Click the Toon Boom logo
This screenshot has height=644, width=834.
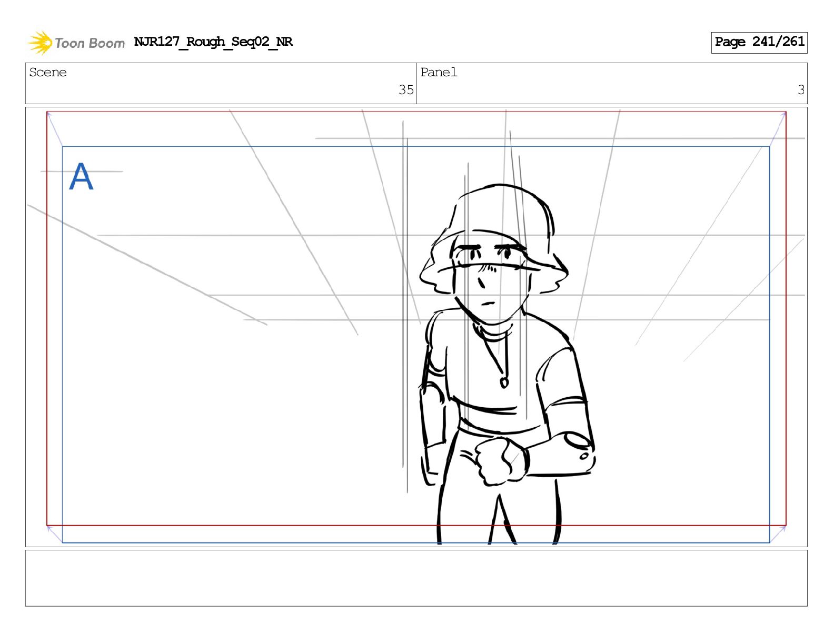tap(76, 43)
